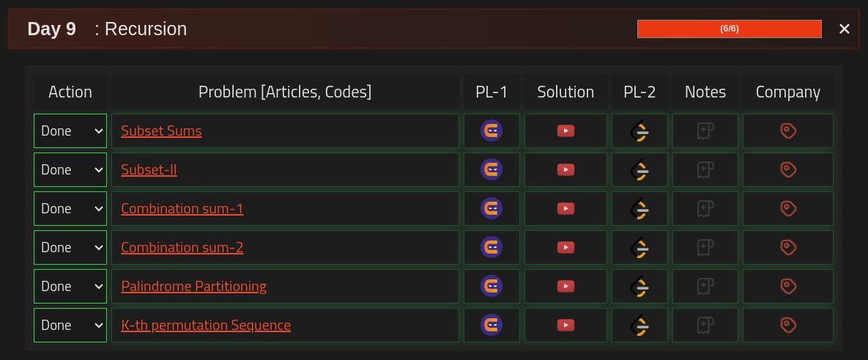This screenshot has width=868, height=360.
Task: Play YouTube solution for Combination sum-2
Action: point(565,247)
